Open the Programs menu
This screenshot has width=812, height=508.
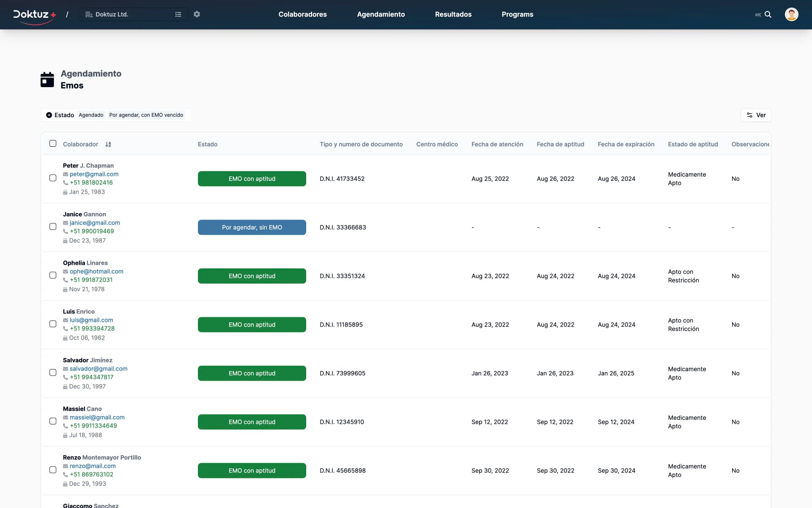pyautogui.click(x=517, y=14)
